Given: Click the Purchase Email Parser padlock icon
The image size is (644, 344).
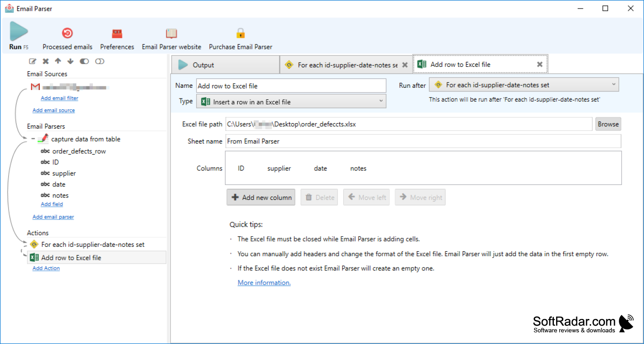Looking at the screenshot, I should click(240, 33).
